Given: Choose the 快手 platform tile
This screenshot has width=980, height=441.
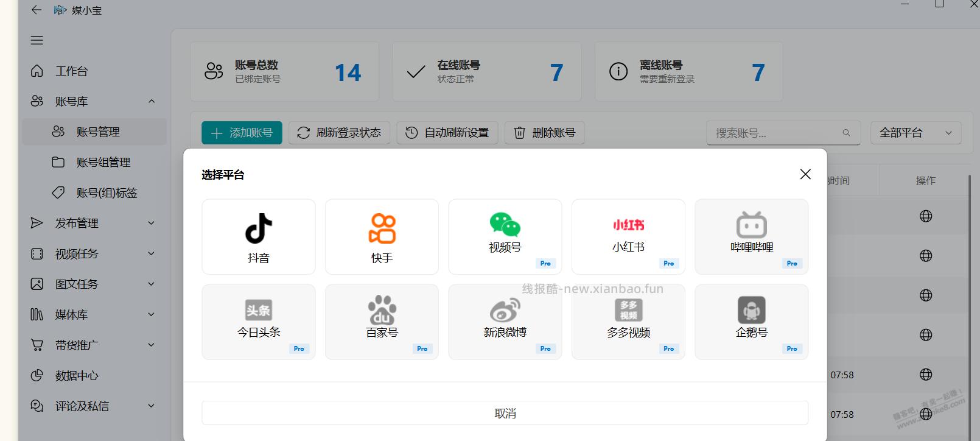Looking at the screenshot, I should tap(382, 237).
